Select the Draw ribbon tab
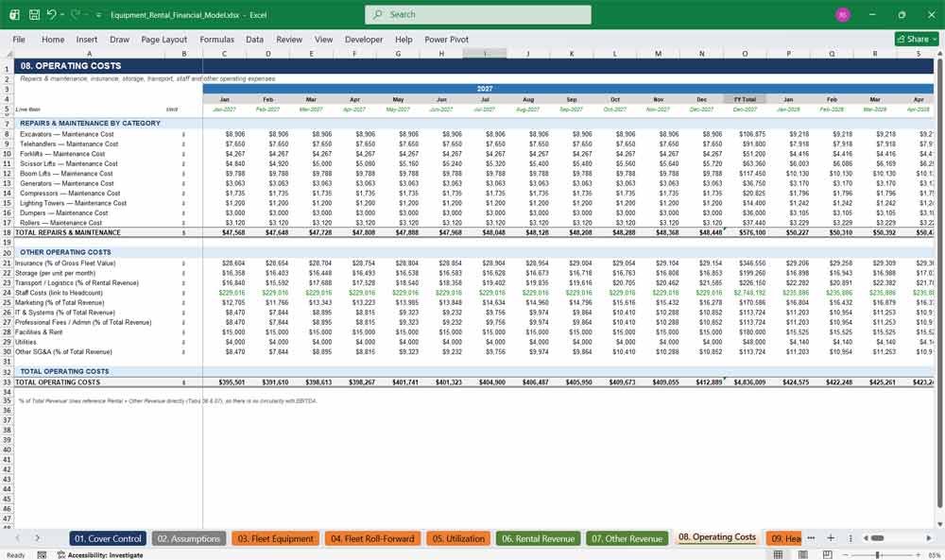Image resolution: width=945 pixels, height=560 pixels. coord(119,39)
